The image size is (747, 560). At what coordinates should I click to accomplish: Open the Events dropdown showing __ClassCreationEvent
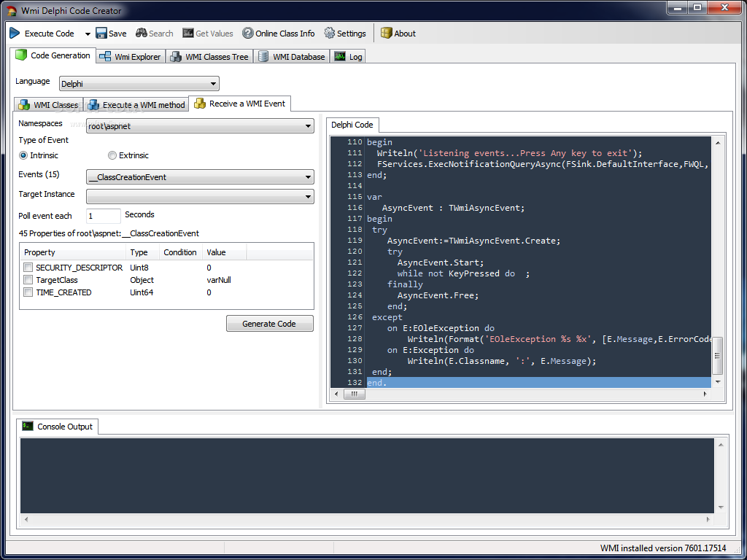[200, 177]
